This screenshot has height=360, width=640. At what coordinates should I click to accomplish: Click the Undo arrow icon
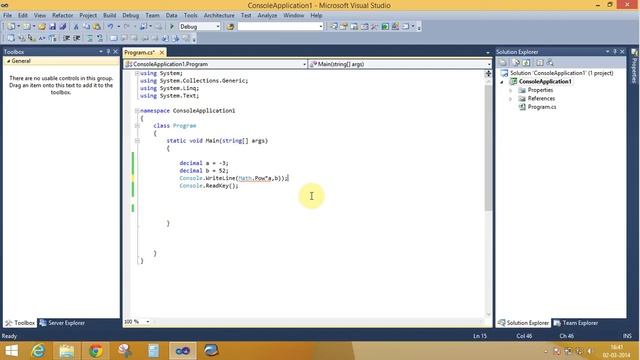click(110, 27)
